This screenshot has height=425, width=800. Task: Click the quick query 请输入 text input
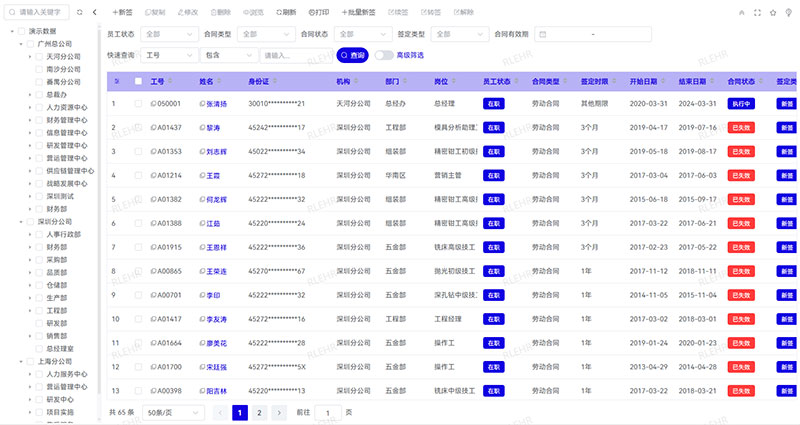(296, 55)
